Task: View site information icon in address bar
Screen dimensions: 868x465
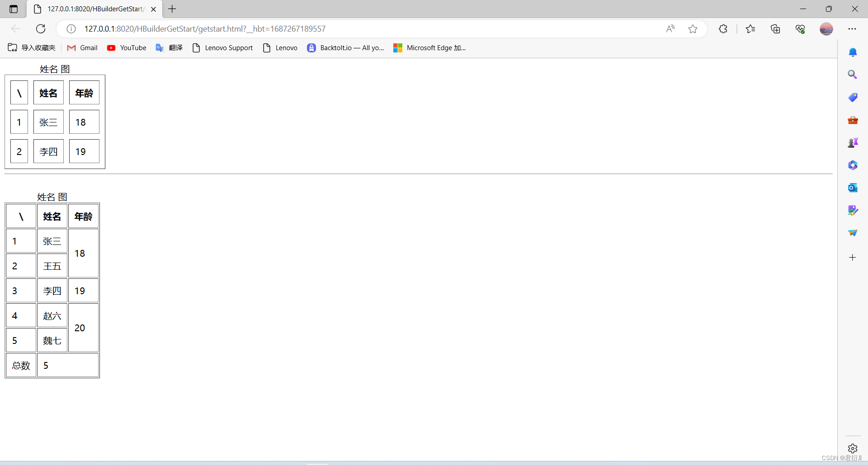Action: pyautogui.click(x=71, y=29)
